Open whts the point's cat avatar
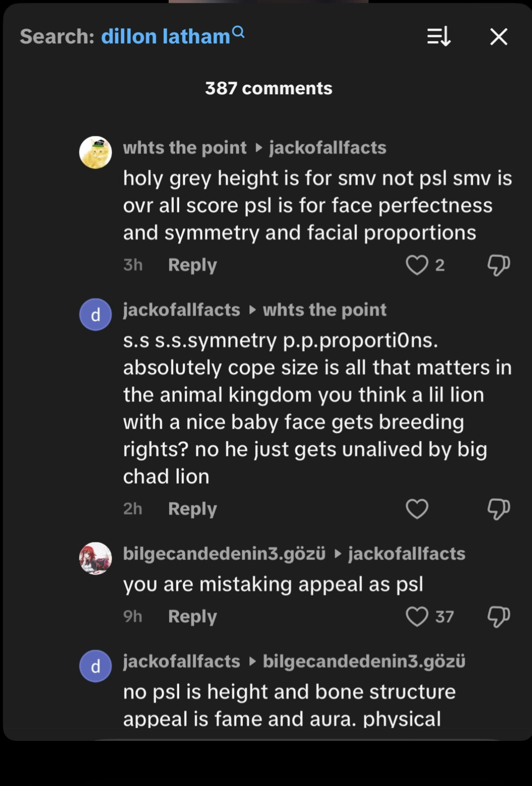 [x=96, y=153]
